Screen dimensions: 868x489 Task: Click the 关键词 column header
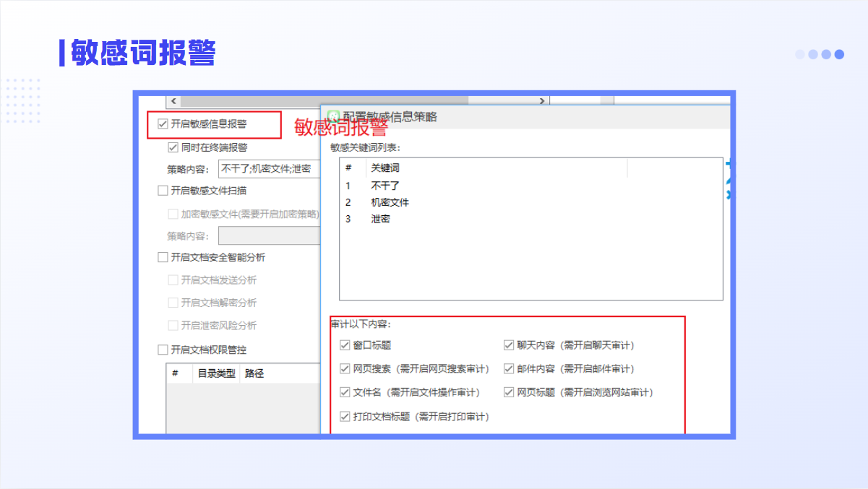(385, 168)
